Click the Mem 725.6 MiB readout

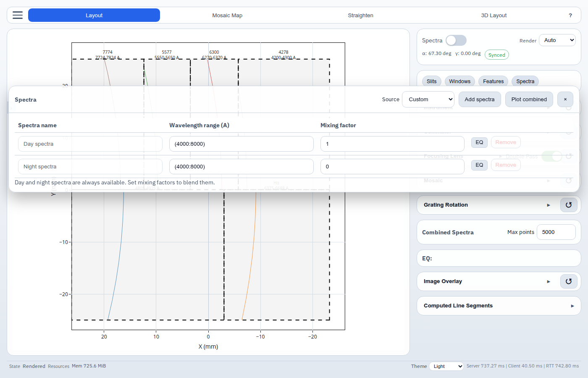point(89,366)
